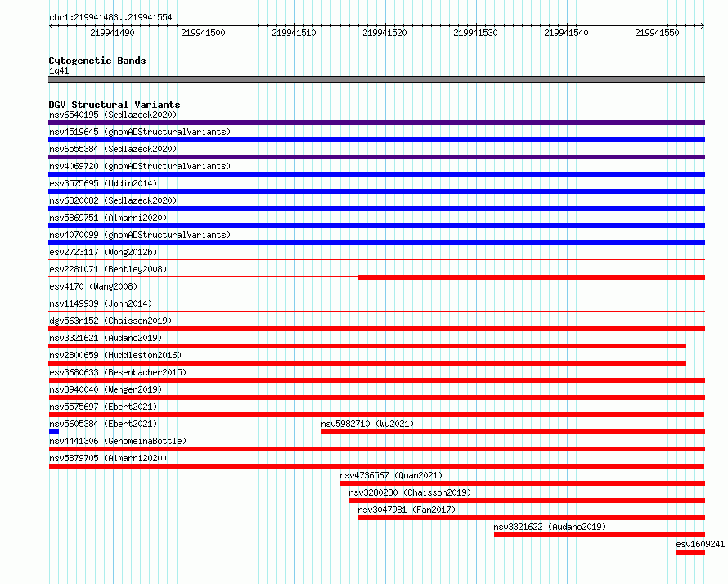Click ruler position 219941510

coord(294,33)
